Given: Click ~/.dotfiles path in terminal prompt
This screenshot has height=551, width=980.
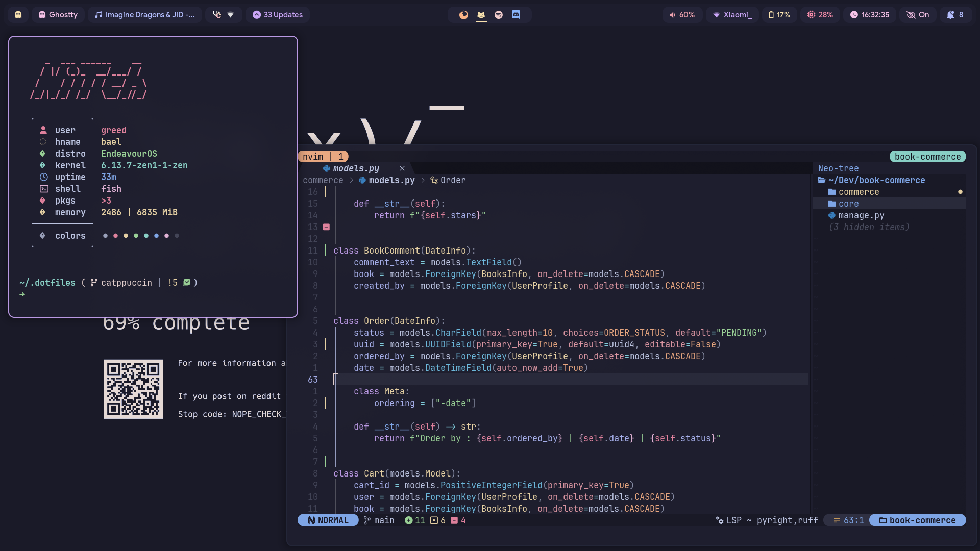Looking at the screenshot, I should click(47, 283).
